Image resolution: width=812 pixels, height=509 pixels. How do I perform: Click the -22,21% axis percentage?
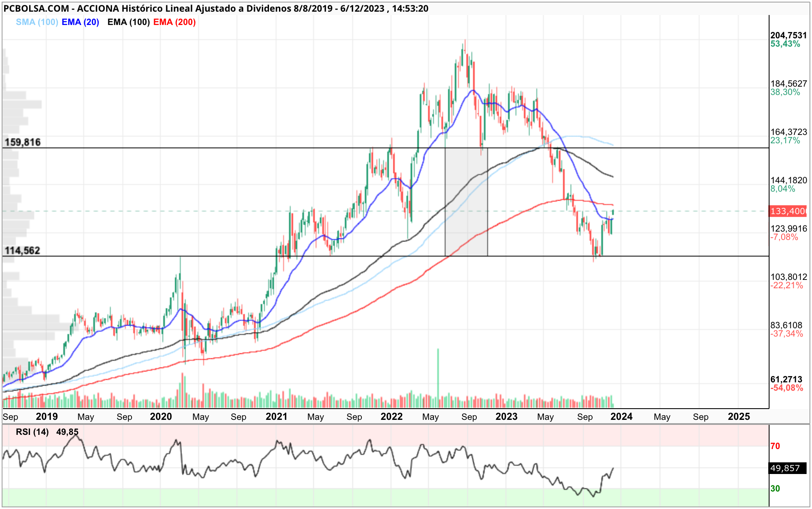(787, 285)
